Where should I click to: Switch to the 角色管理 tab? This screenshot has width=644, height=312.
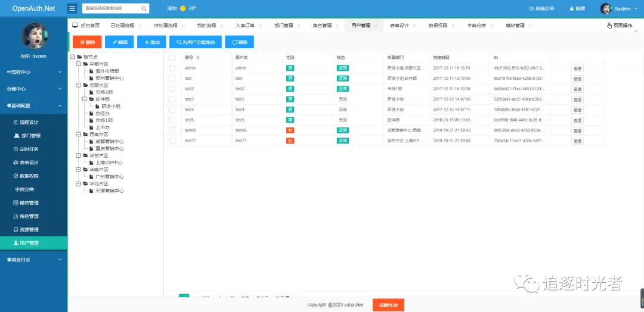322,26
